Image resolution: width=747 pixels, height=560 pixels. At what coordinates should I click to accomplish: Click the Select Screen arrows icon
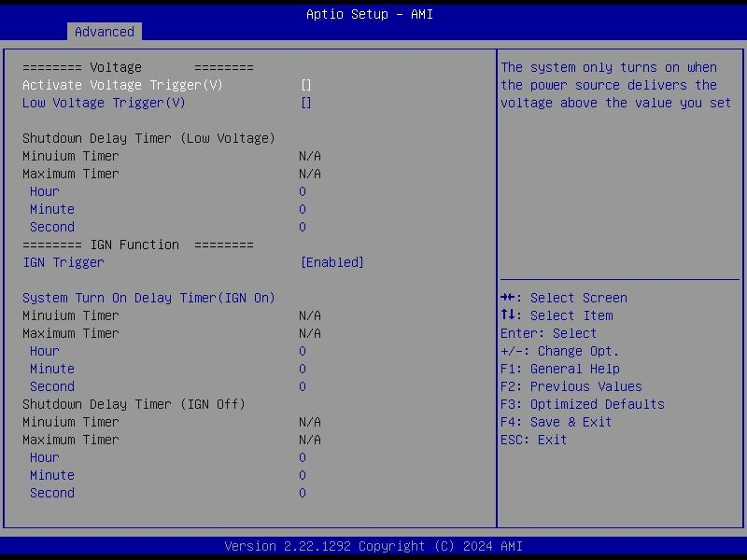508,297
